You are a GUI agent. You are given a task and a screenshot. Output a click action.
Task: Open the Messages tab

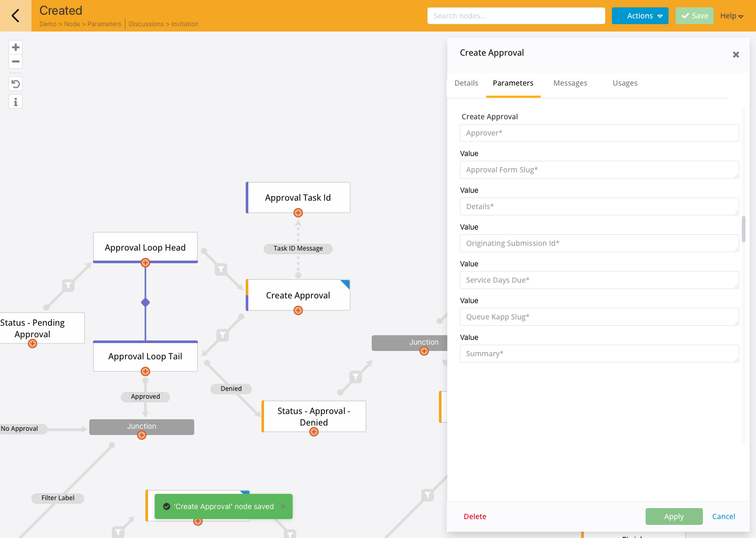570,83
